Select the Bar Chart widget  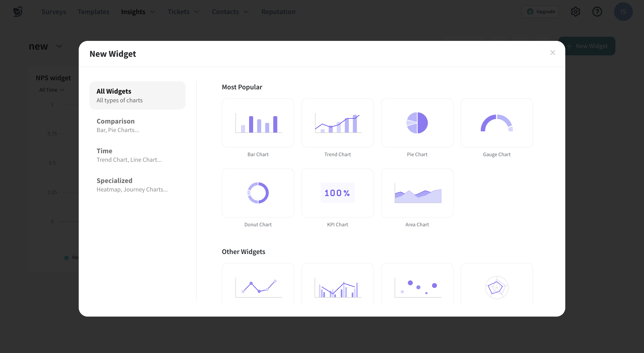tap(258, 123)
